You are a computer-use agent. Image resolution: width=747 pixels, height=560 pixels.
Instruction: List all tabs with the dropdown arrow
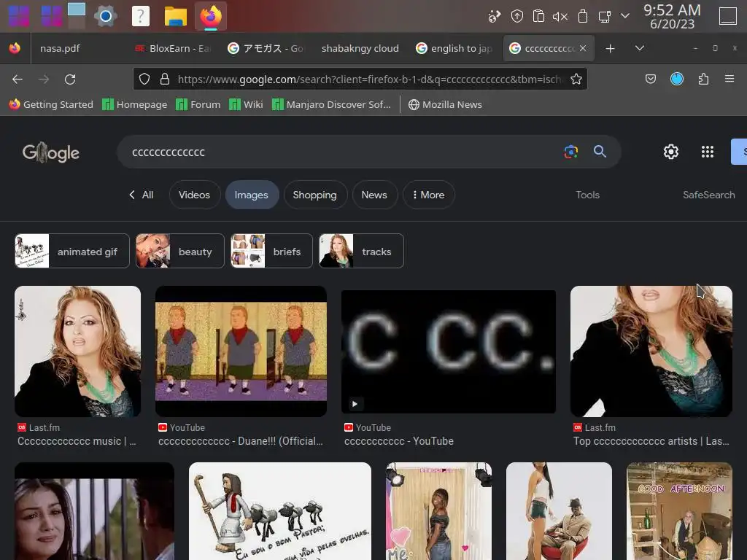[x=640, y=48]
